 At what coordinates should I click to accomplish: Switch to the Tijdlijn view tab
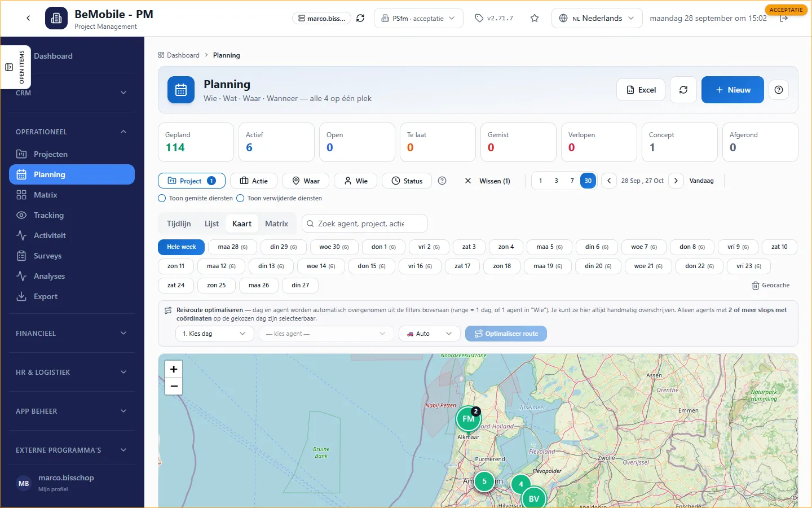point(179,224)
